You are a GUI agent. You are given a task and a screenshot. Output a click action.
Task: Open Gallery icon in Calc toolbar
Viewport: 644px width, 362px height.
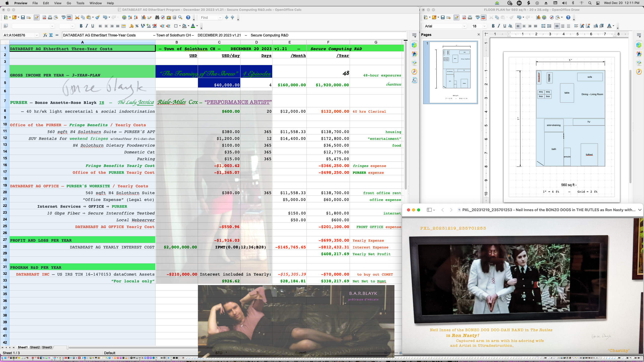pos(169,17)
